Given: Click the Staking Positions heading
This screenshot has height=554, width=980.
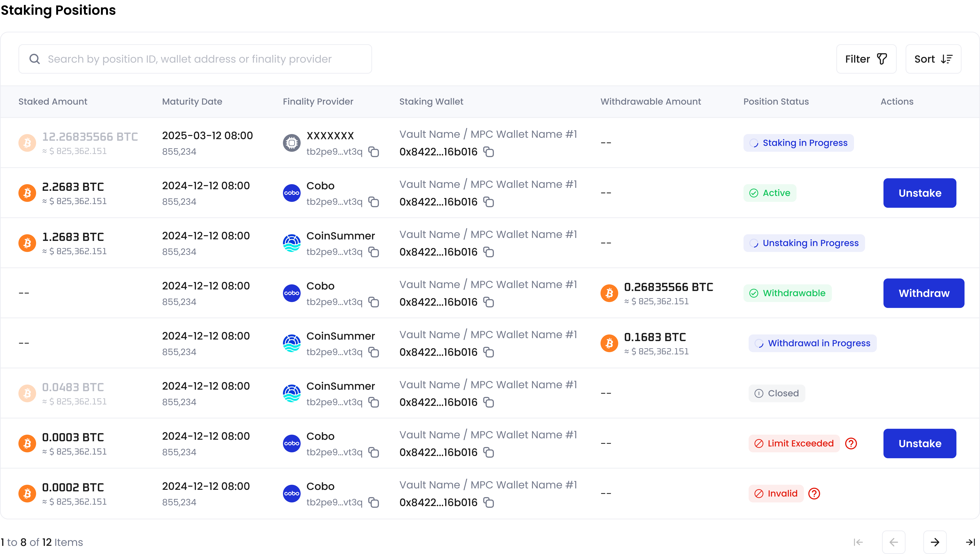Looking at the screenshot, I should coord(58,10).
